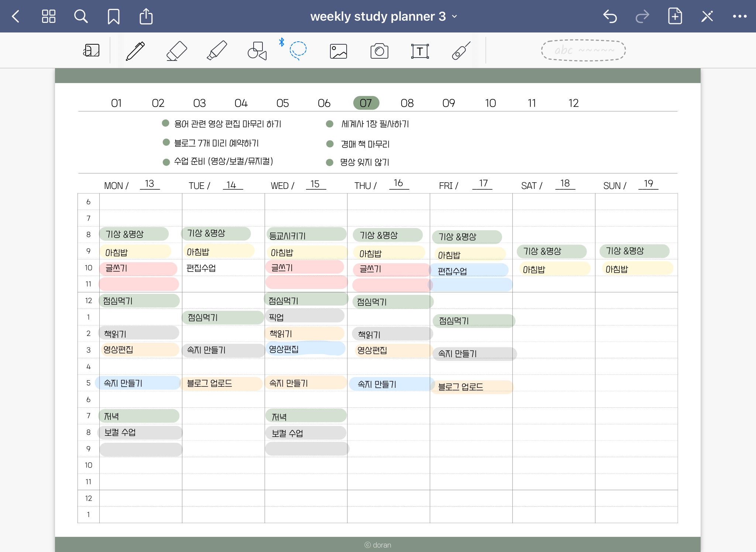756x552 pixels.
Task: Open the three-dots more options menu
Action: pos(739,16)
